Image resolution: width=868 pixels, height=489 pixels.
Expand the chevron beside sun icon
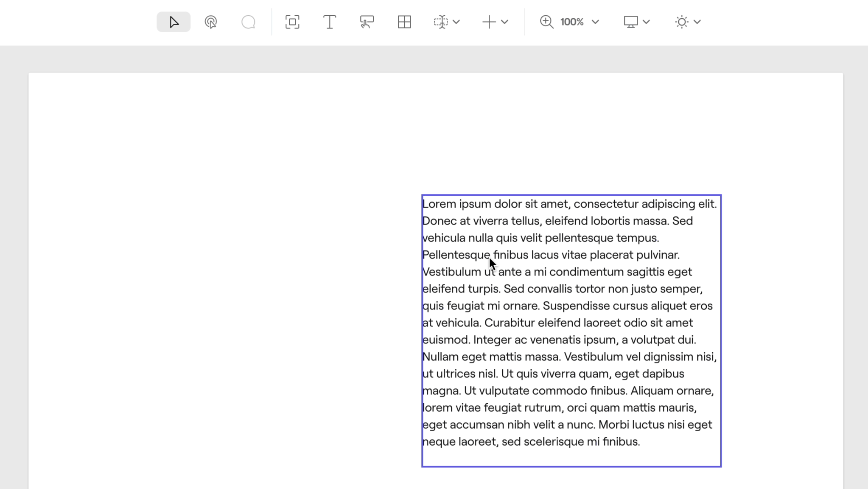click(697, 22)
